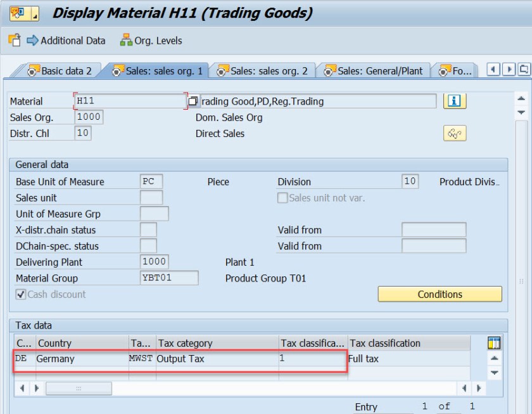The width and height of the screenshot is (532, 414).
Task: Click the Sales unit field
Action: point(151,197)
